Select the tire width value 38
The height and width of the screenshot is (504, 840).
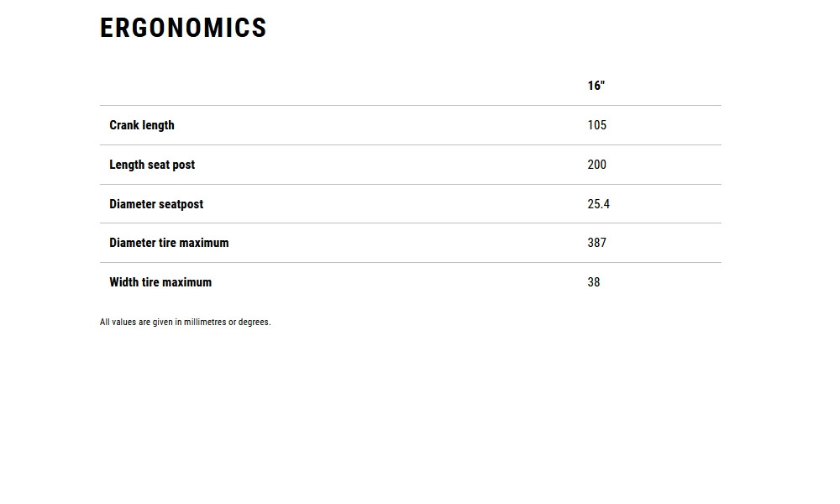coord(594,282)
